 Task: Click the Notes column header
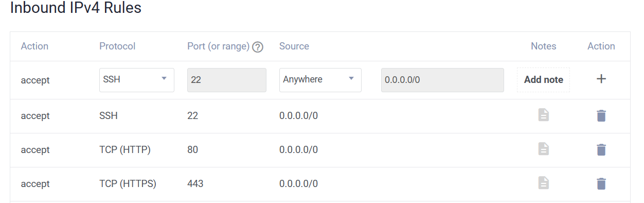[x=544, y=46]
